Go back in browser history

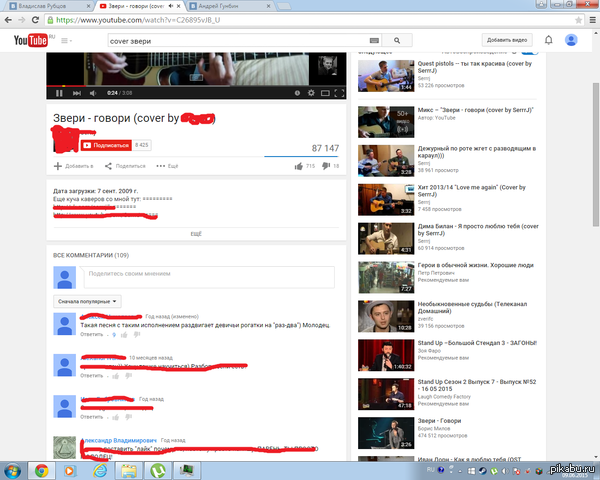point(8,20)
